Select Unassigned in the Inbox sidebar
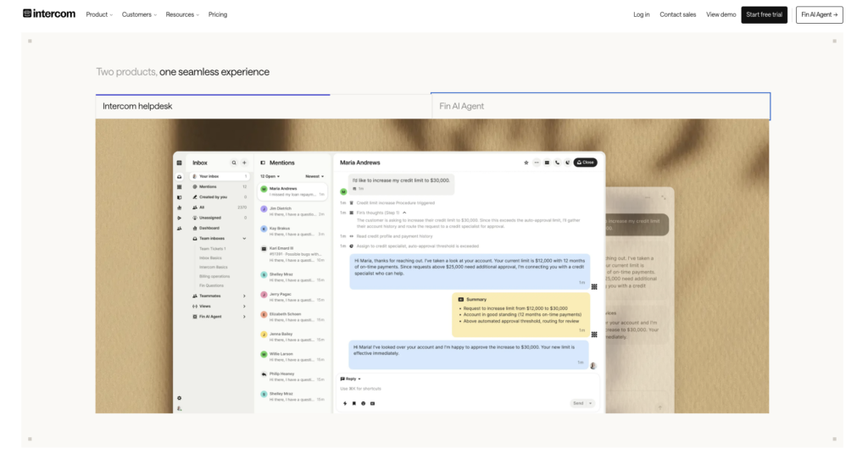Image resolution: width=868 pixels, height=454 pixels. [220, 218]
